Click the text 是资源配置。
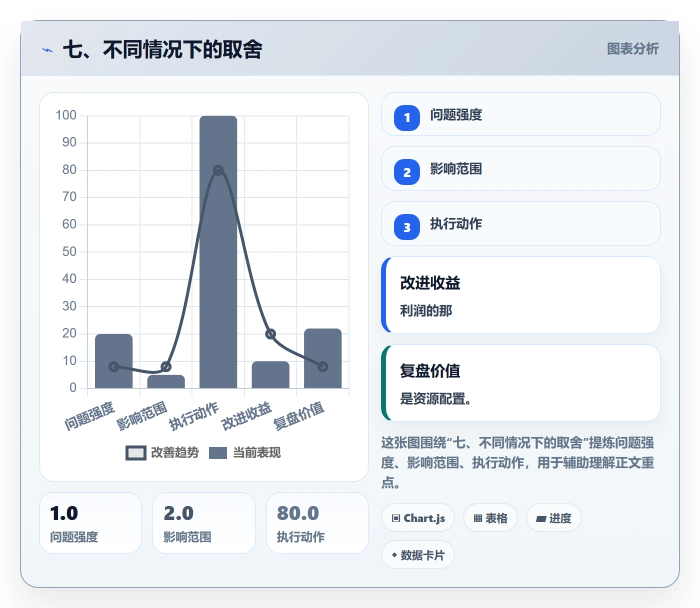Viewport: 700px width, 608px height. (435, 399)
